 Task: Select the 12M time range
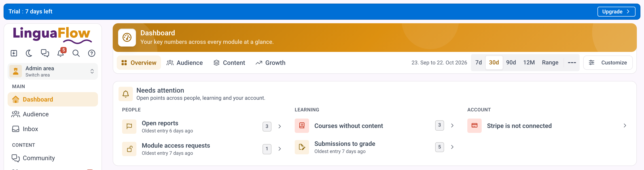click(x=529, y=62)
